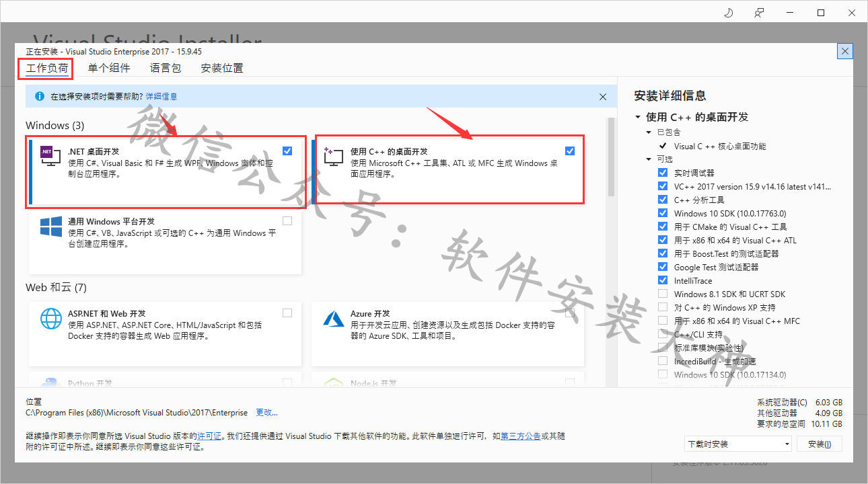Open the 详细信息 help link
The image size is (868, 484).
[161, 97]
